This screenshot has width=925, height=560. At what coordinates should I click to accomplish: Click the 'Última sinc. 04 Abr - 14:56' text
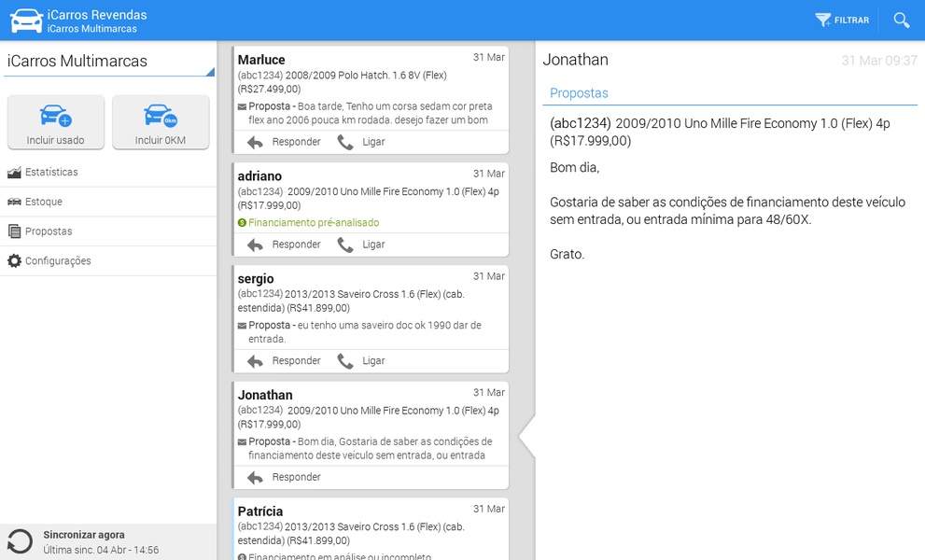point(101,550)
